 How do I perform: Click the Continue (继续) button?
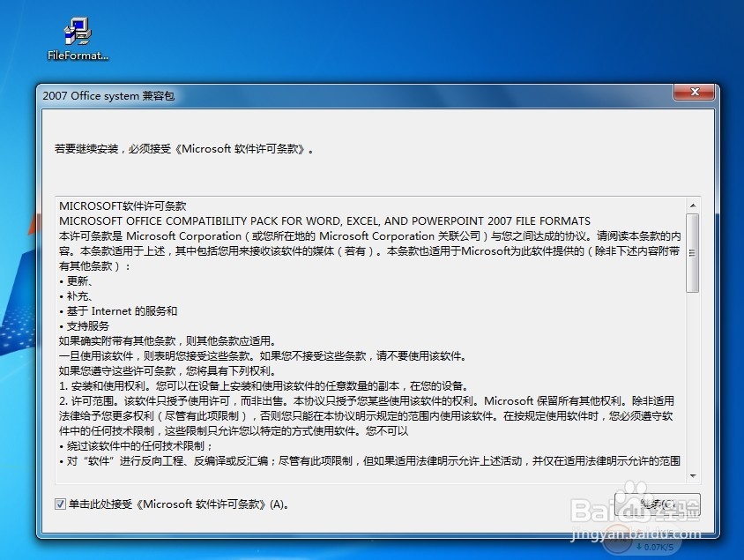tap(657, 504)
